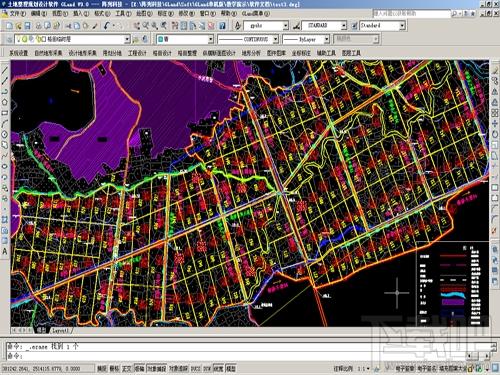Open the 文件(F) menu
The image size is (500, 375).
[x=18, y=14]
